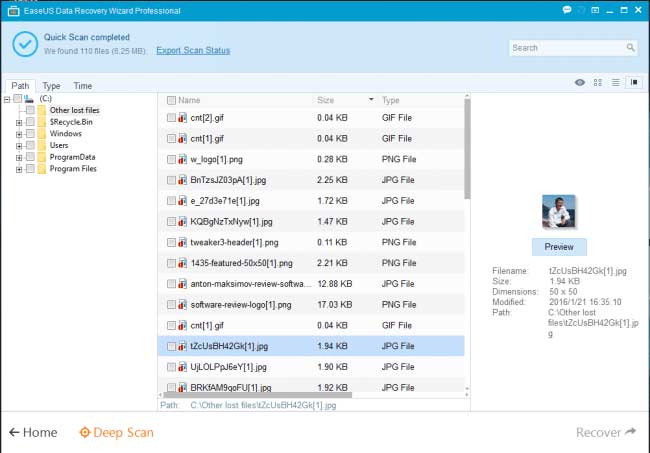Switch to list details view icon
650x453 pixels.
pos(616,82)
